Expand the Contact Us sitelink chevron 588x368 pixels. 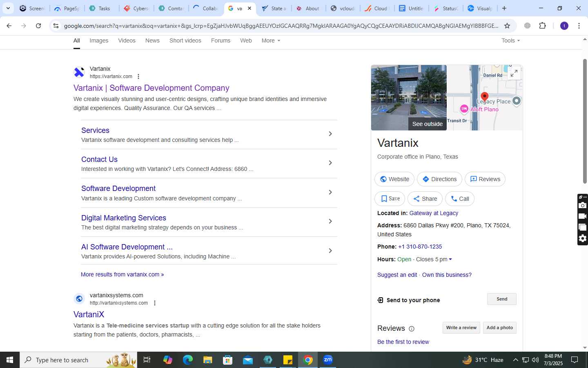click(x=330, y=163)
